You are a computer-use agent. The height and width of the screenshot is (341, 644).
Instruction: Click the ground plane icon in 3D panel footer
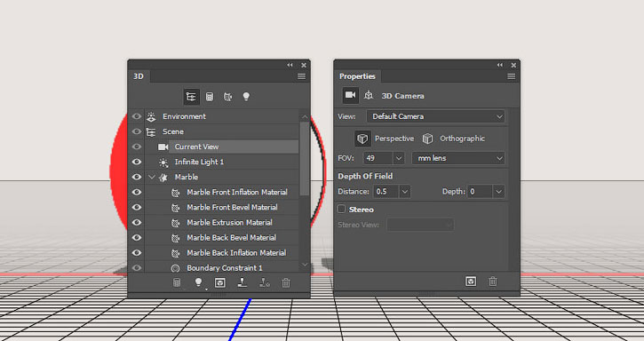pos(242,282)
